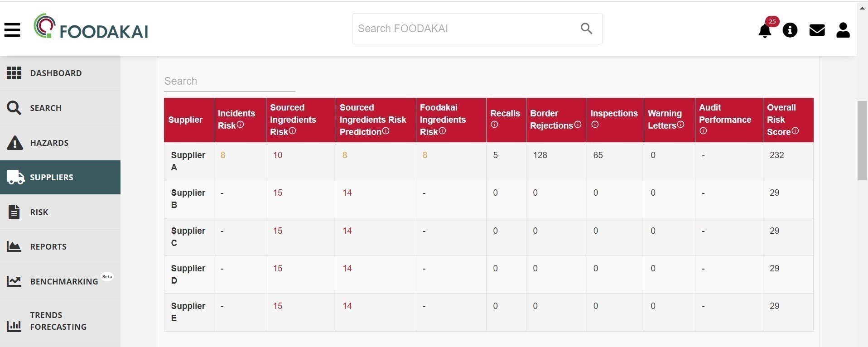
Task: Focus the Search FOODAKAI input field
Action: point(462,29)
